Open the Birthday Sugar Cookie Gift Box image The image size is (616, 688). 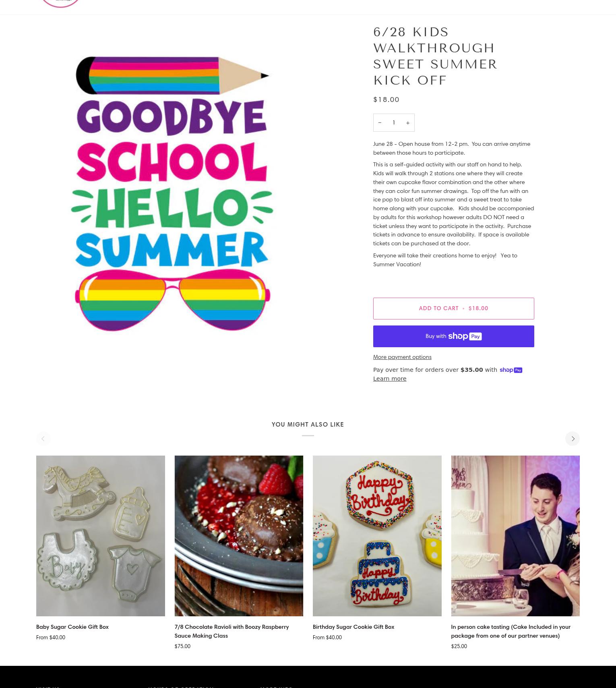point(377,536)
